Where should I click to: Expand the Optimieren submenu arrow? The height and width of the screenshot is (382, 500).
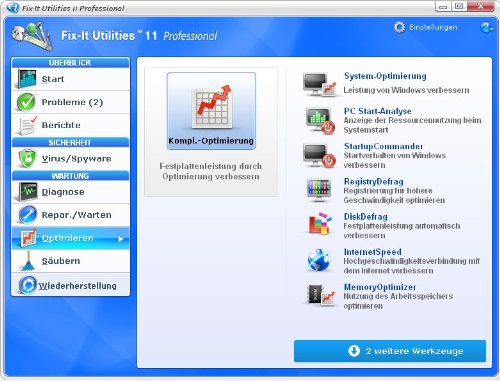coord(121,239)
